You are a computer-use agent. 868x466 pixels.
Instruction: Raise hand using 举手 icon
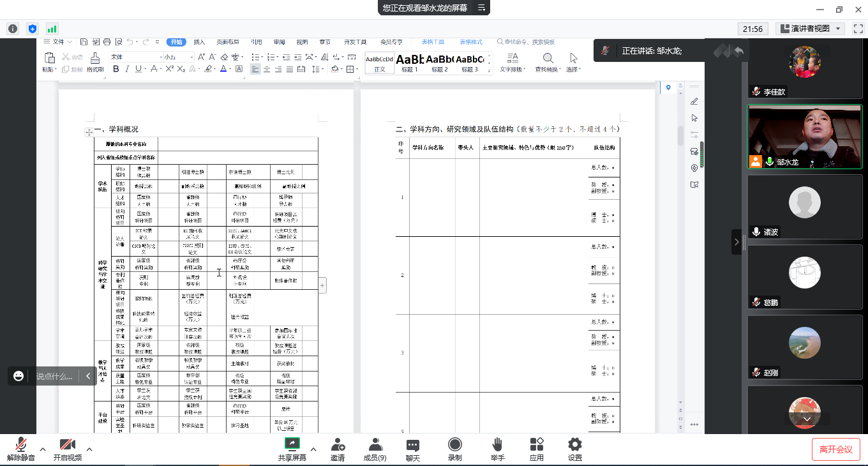497,449
